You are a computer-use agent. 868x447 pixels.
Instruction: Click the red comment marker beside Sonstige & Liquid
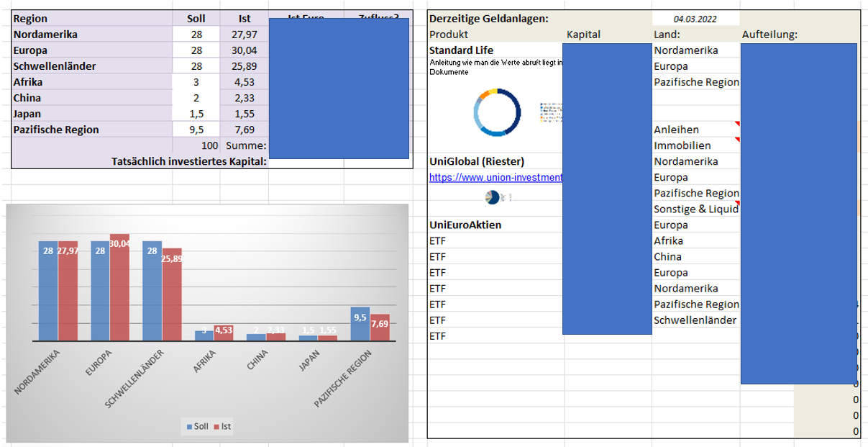point(736,204)
